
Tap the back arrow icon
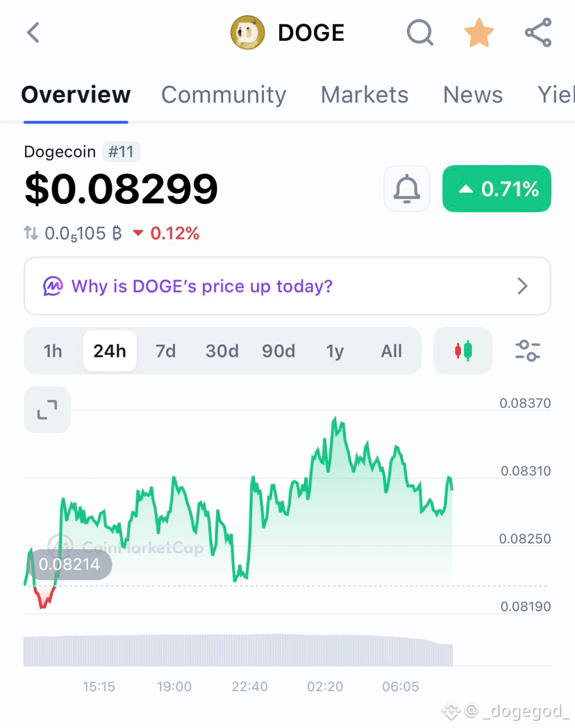[33, 33]
